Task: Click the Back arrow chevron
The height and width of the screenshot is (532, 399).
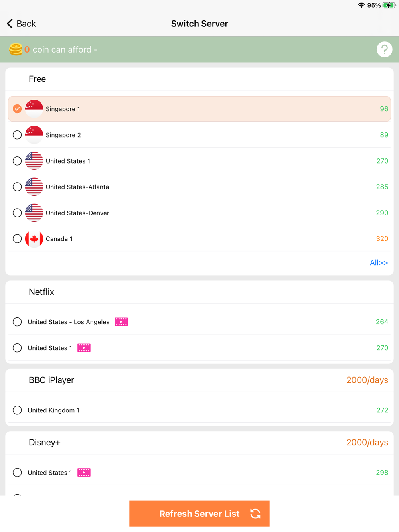Action: (x=10, y=24)
